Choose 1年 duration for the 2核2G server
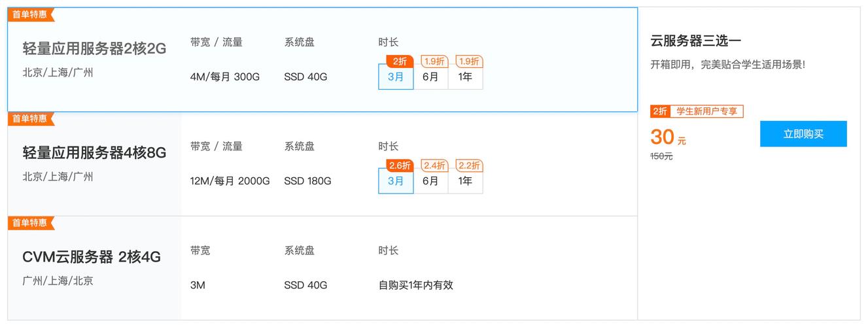The width and height of the screenshot is (868, 327). click(465, 77)
